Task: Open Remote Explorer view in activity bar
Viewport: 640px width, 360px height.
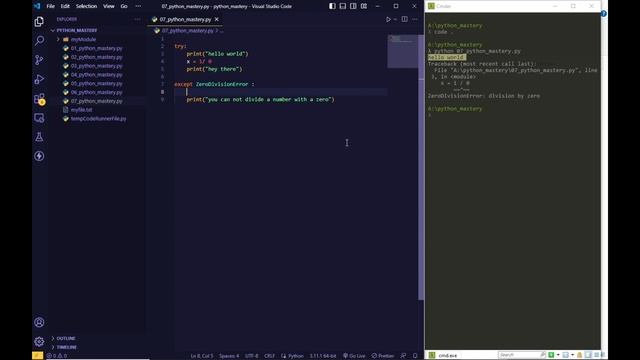Action: [39, 118]
